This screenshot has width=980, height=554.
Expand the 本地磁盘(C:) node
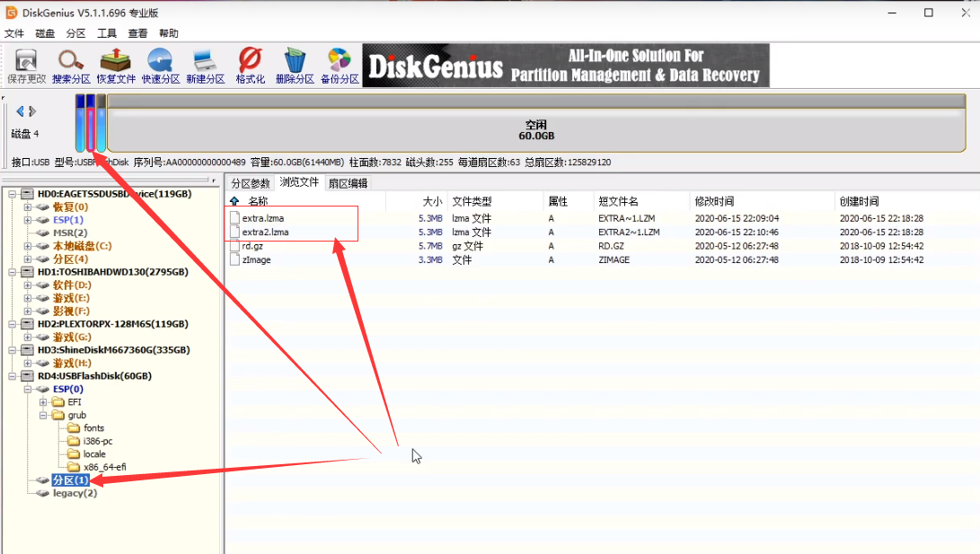[x=28, y=246]
